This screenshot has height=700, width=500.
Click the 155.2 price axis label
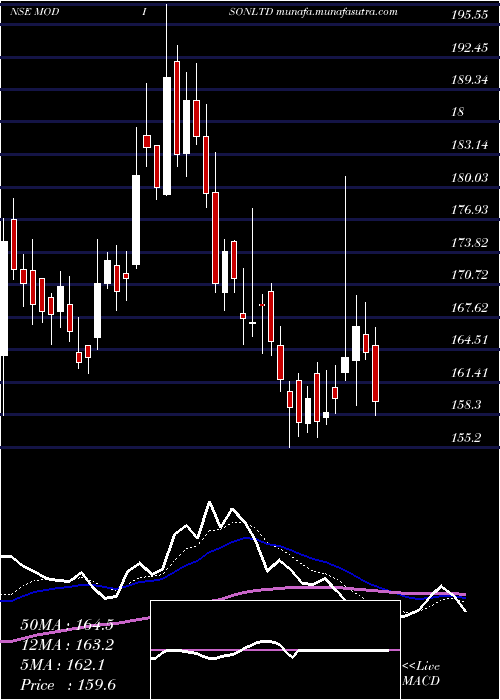[466, 438]
